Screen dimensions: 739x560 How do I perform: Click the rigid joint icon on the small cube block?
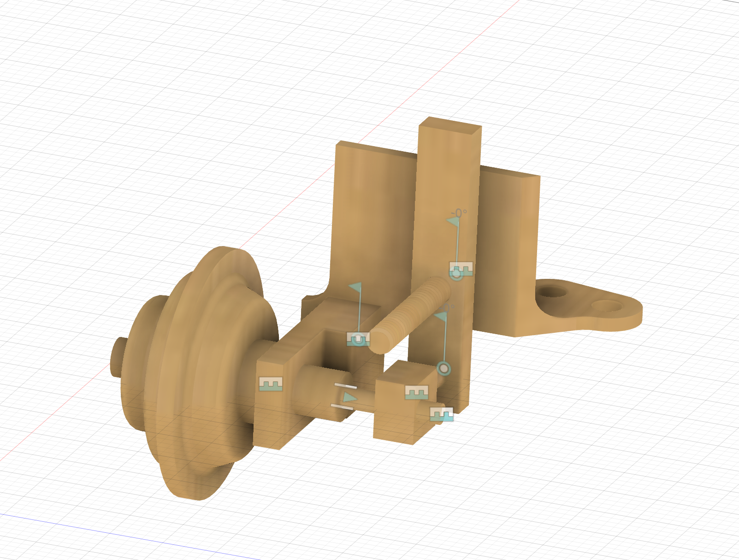[416, 392]
